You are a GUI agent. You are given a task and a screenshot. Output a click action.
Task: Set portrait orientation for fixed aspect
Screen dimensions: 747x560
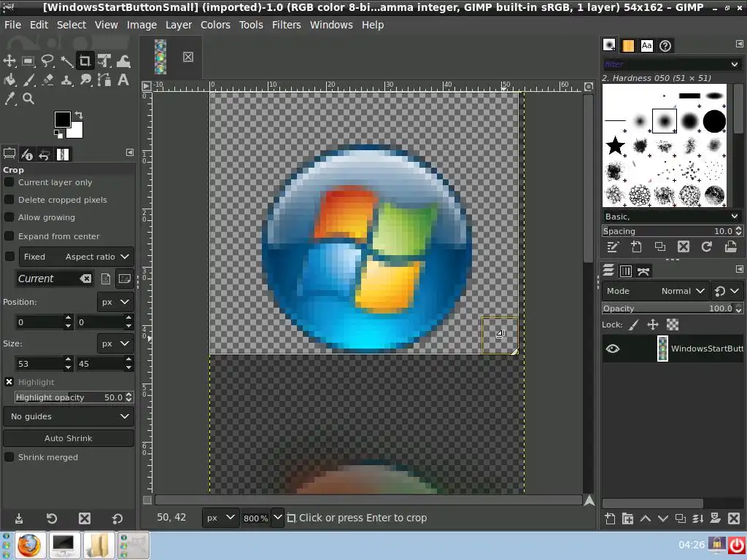[106, 279]
